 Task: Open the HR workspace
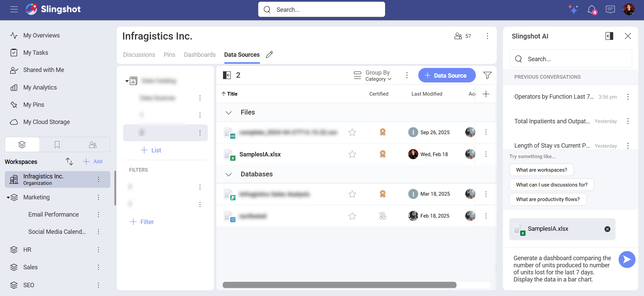(x=27, y=250)
